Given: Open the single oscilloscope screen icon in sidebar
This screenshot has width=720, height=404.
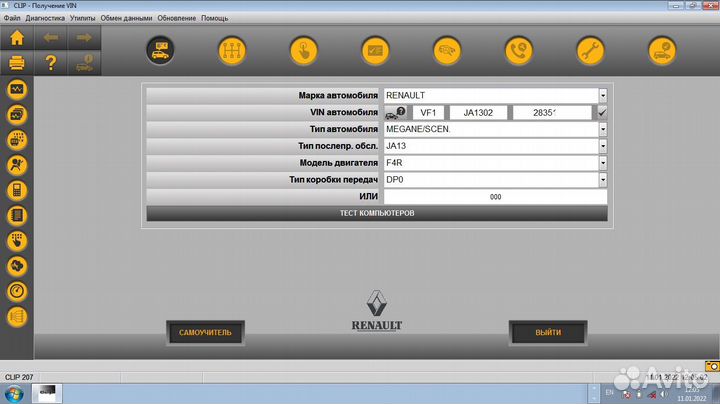Looking at the screenshot, I should (17, 89).
